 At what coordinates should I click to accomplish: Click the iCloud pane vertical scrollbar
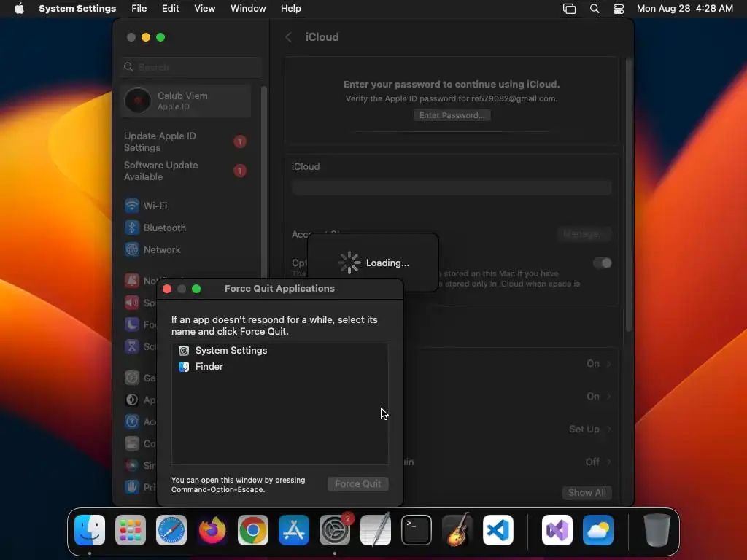628,195
